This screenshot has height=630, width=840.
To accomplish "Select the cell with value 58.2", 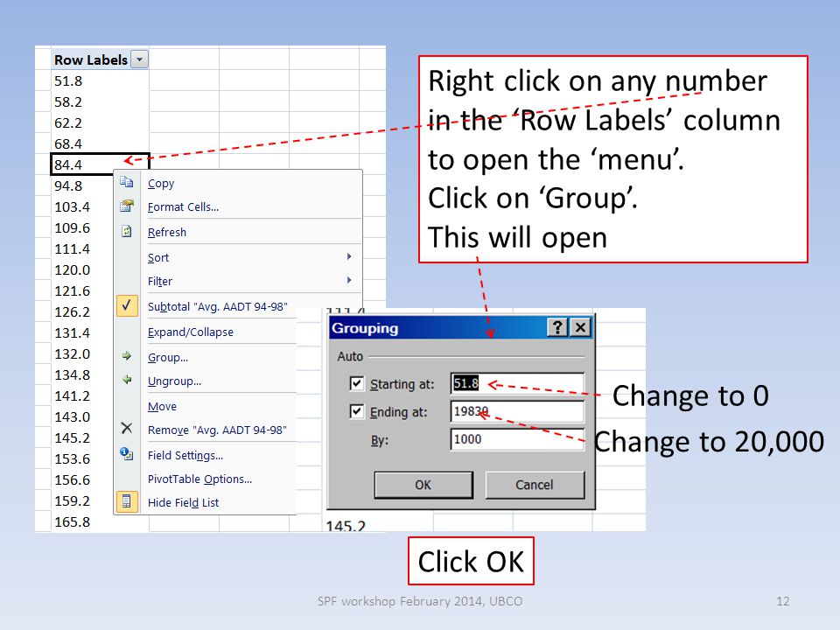I will point(100,101).
